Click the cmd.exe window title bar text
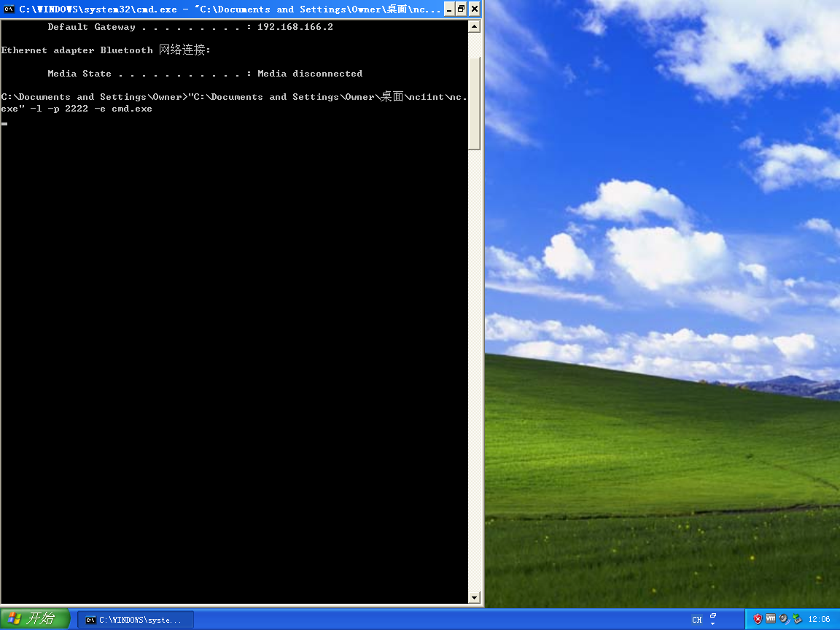This screenshot has height=630, width=840. click(229, 9)
